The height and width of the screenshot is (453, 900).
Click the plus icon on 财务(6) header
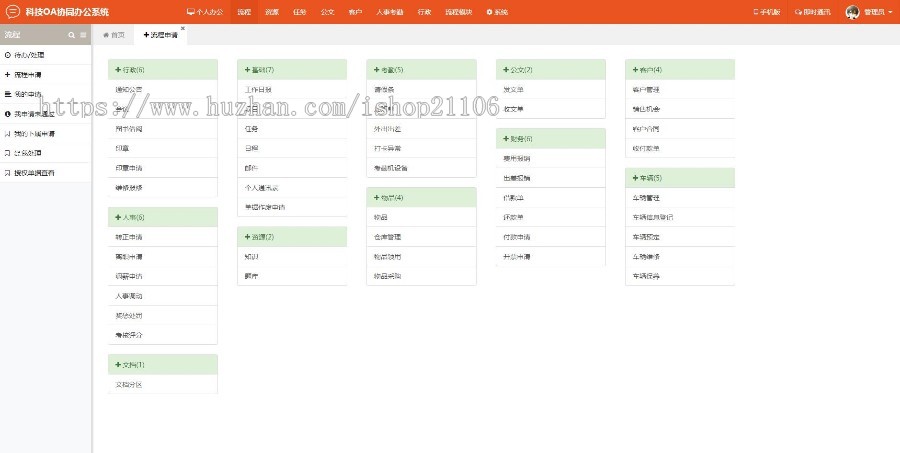[506, 138]
